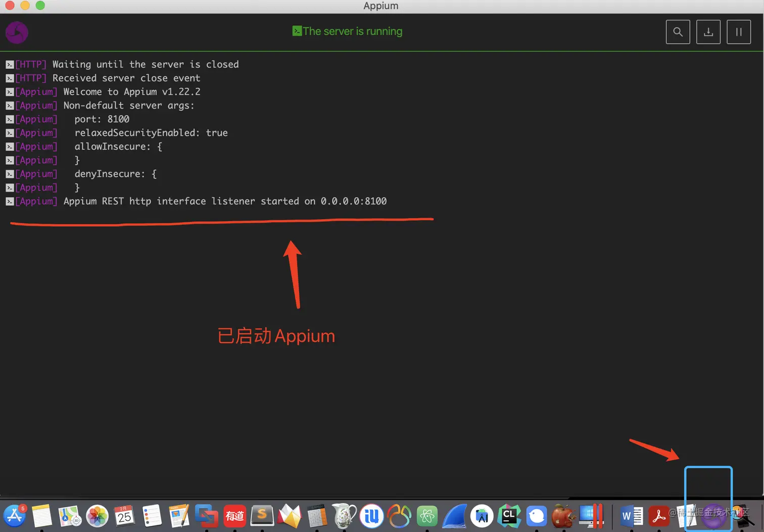Open Android Studio from dock
The image size is (764, 532).
482,516
